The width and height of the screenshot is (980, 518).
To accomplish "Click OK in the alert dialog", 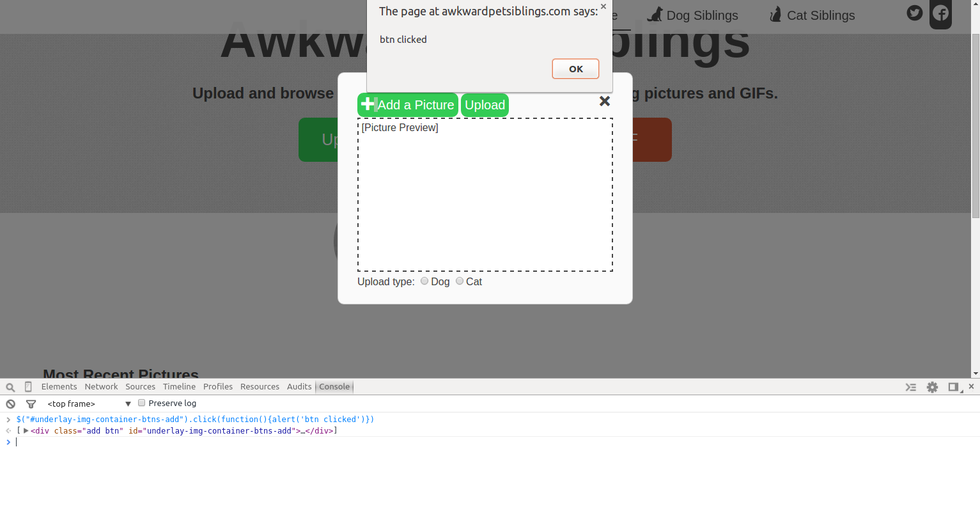I will (x=575, y=69).
